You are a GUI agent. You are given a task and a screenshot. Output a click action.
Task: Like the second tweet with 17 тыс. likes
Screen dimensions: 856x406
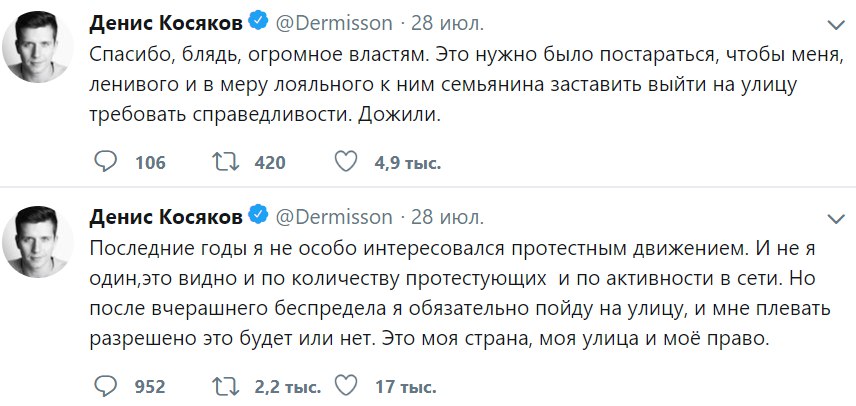pos(345,385)
